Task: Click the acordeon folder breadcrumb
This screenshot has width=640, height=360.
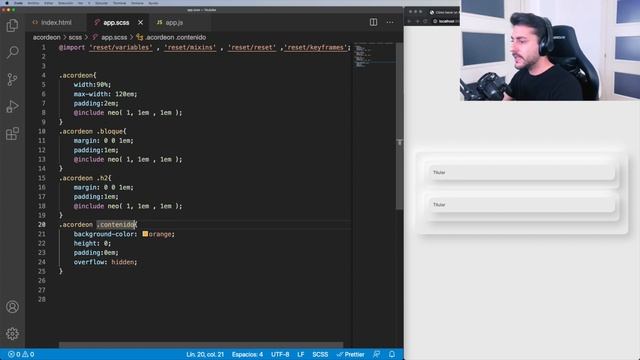Action: 47,37
